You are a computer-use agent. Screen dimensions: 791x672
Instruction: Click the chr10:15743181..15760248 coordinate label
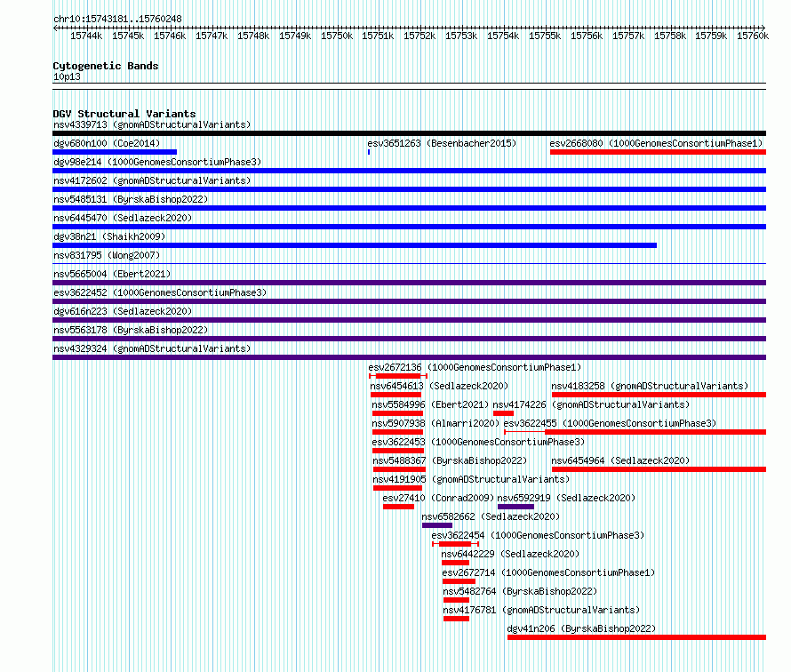click(117, 20)
